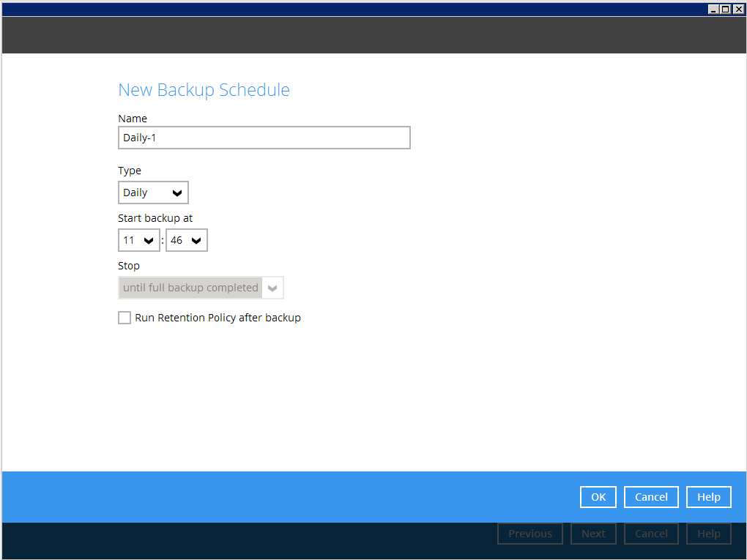747x560 pixels.
Task: Click the dimmed Previous button at the bottom
Action: click(530, 534)
